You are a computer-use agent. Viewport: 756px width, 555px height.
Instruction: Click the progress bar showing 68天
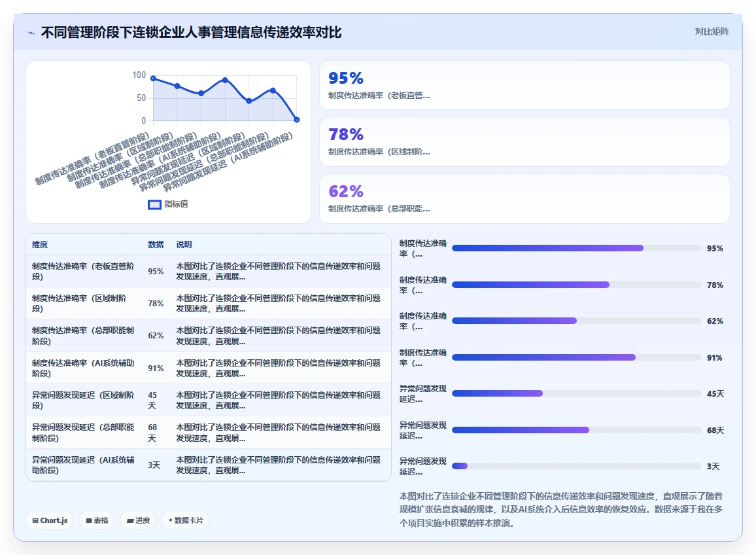coord(576,430)
